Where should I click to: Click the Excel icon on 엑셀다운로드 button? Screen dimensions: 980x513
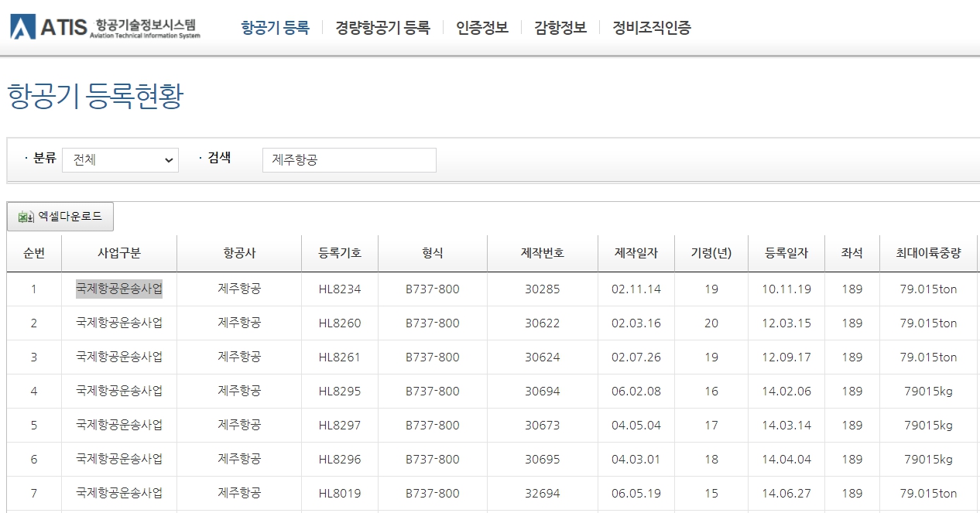coord(26,217)
